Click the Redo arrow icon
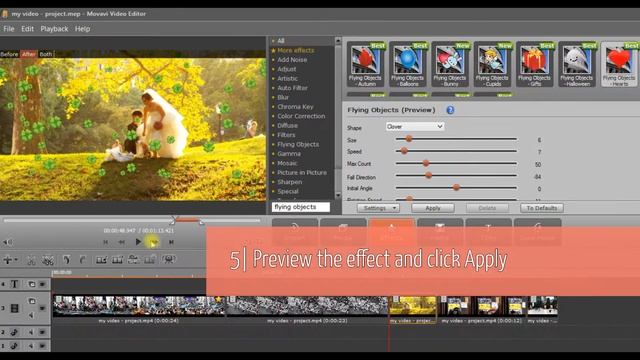Viewport: 640px width, 360px height. point(82,260)
